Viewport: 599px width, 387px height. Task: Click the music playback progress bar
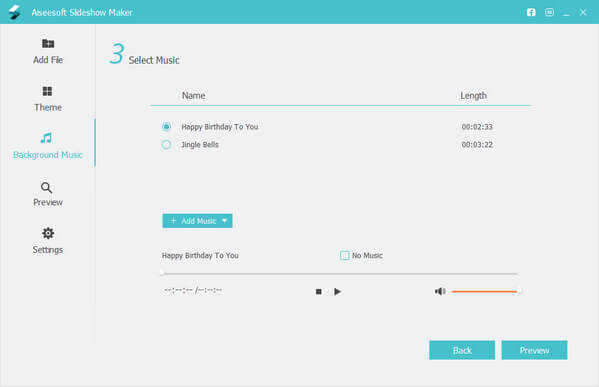[x=339, y=273]
